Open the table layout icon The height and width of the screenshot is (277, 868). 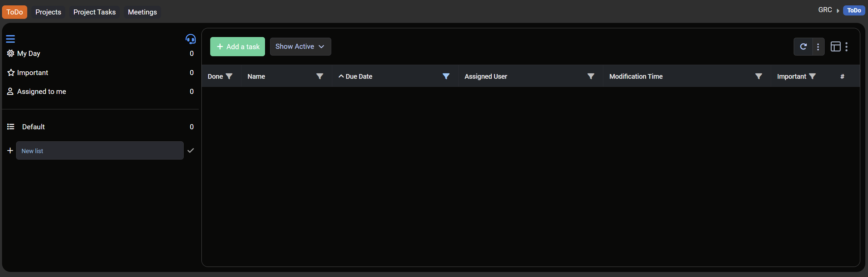[835, 46]
